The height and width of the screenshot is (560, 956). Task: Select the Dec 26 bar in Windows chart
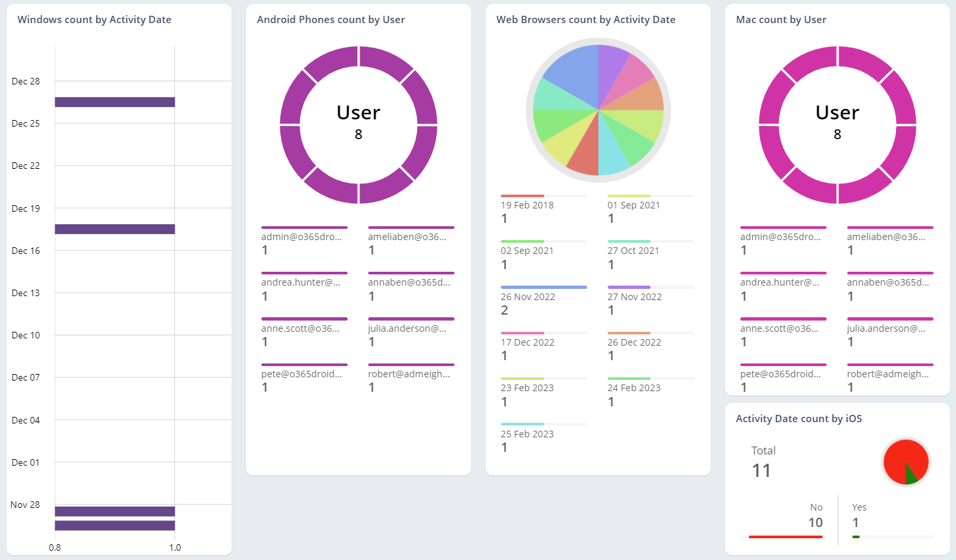114,101
